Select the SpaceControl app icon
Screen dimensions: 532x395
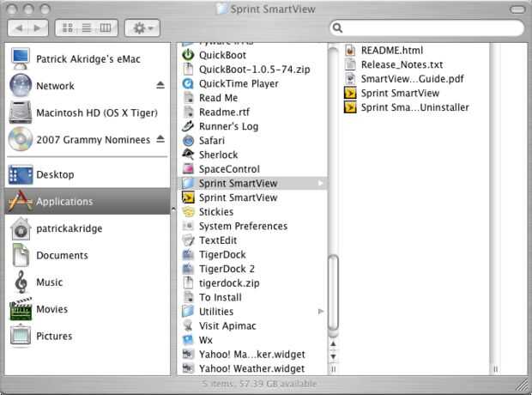tap(188, 169)
